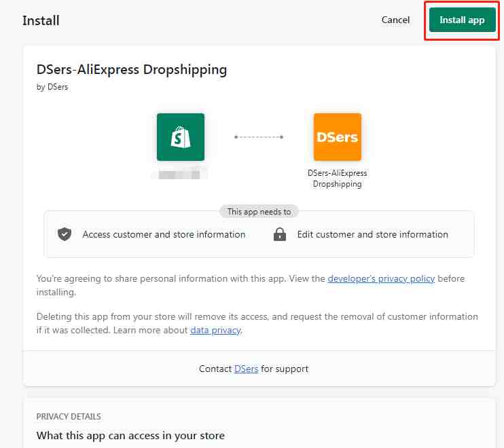Image resolution: width=504 pixels, height=448 pixels.
Task: Click DSers-AliExpress Dropshipping caption under orange icon
Action: click(x=337, y=179)
